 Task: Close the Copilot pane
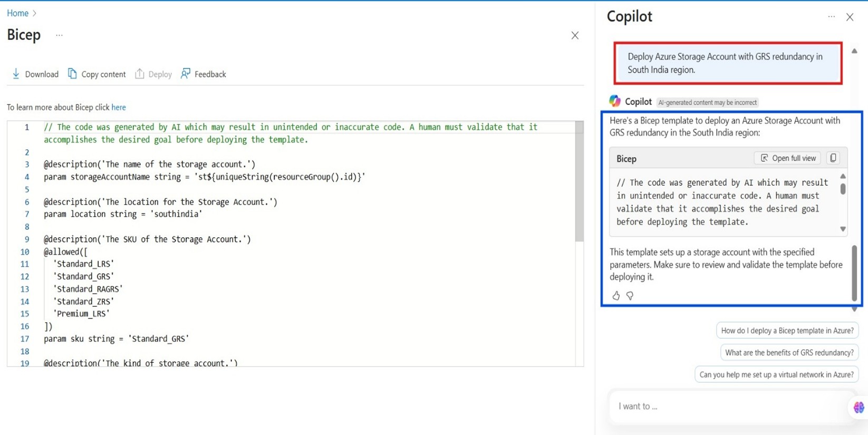(x=850, y=17)
